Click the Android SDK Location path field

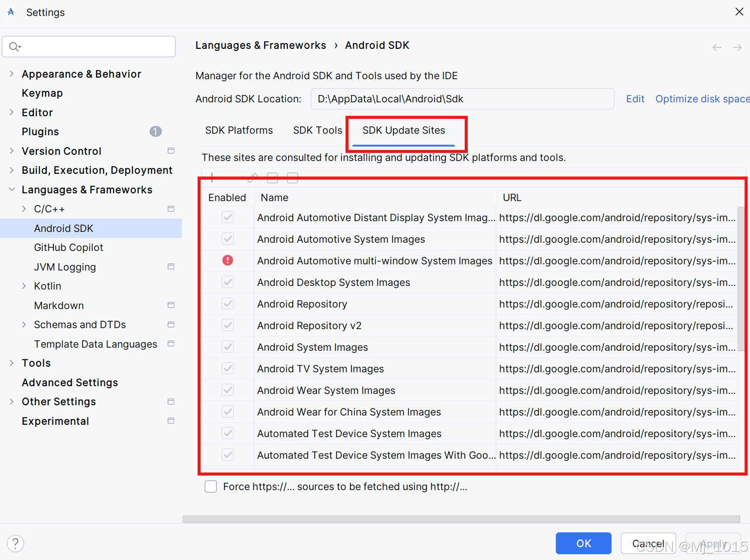(462, 99)
